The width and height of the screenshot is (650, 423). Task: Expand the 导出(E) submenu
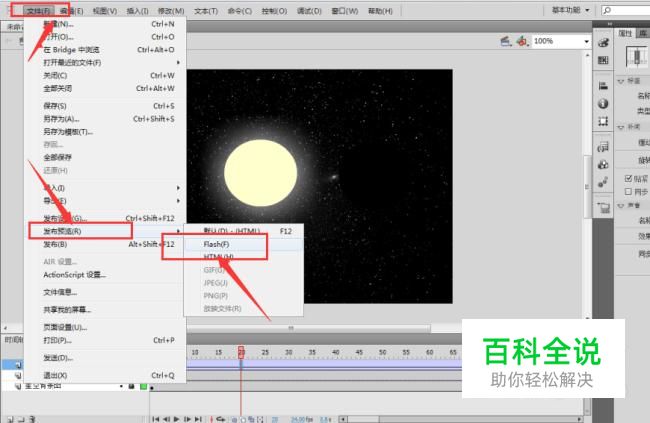(105, 201)
